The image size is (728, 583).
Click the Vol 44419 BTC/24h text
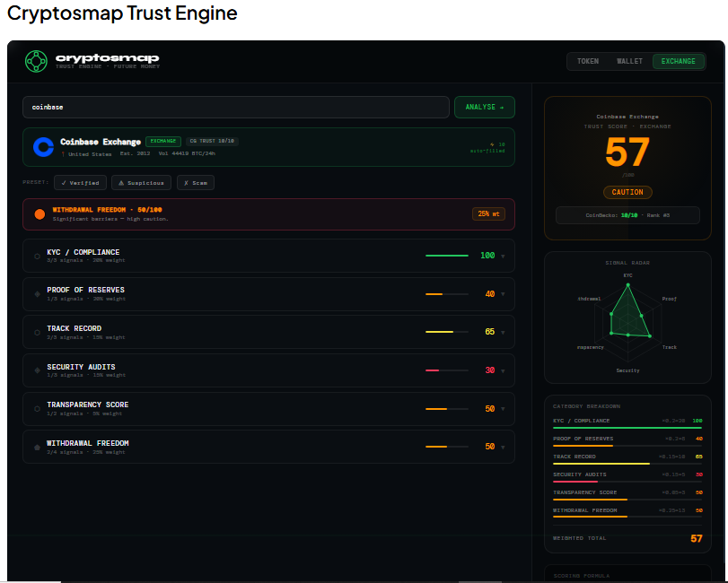coord(187,153)
